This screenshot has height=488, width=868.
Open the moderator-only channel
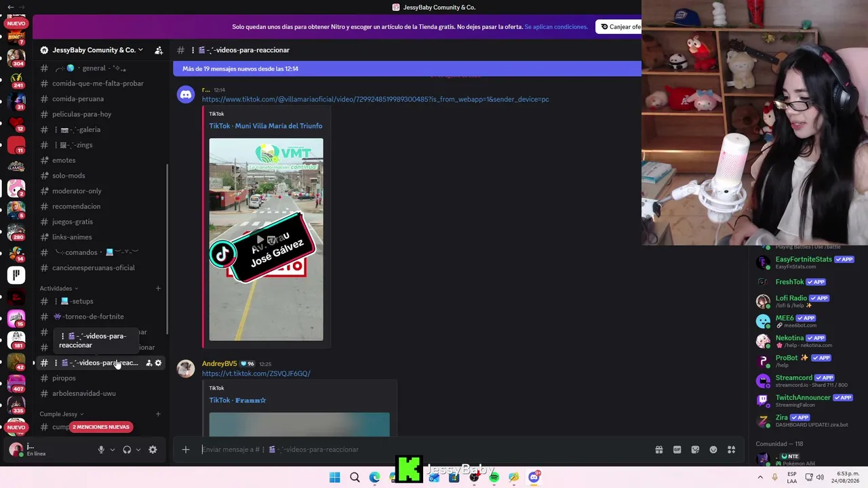click(x=98, y=191)
